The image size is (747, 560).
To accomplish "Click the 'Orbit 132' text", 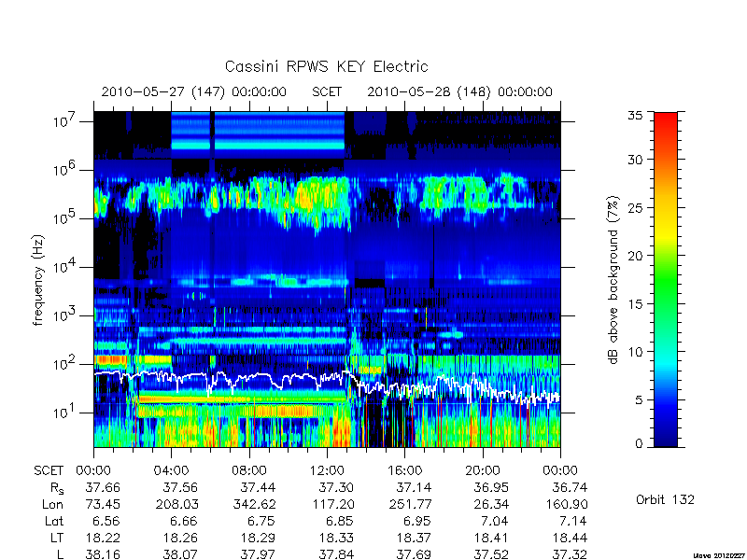I will [665, 499].
